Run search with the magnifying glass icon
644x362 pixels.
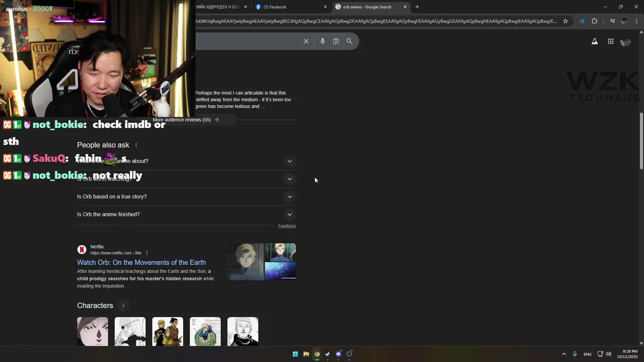pos(349,41)
